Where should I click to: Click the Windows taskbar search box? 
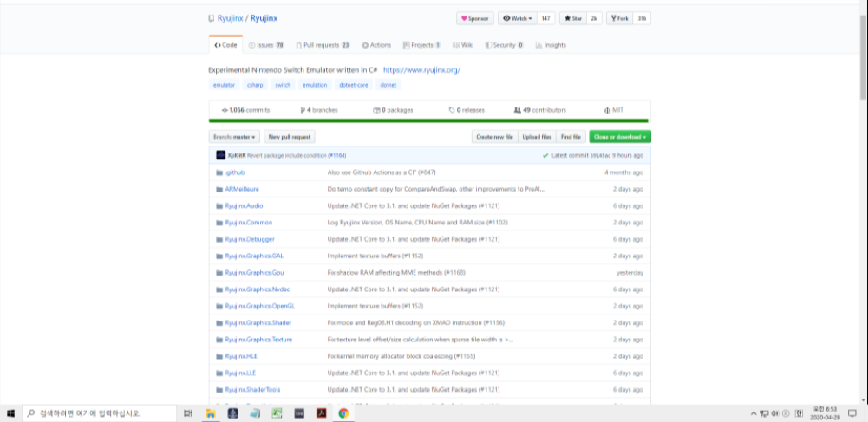point(100,413)
